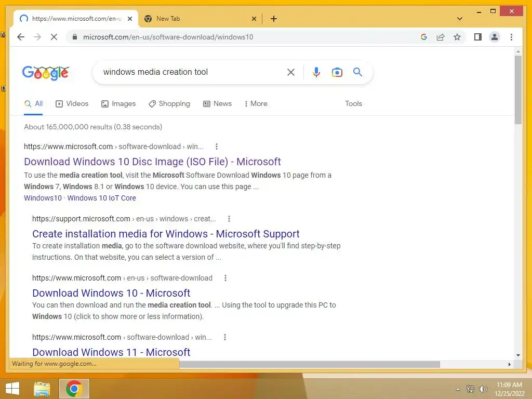Open result options for the support.microsoft.com result
Viewport: 532px width, 399px height.
point(229,219)
